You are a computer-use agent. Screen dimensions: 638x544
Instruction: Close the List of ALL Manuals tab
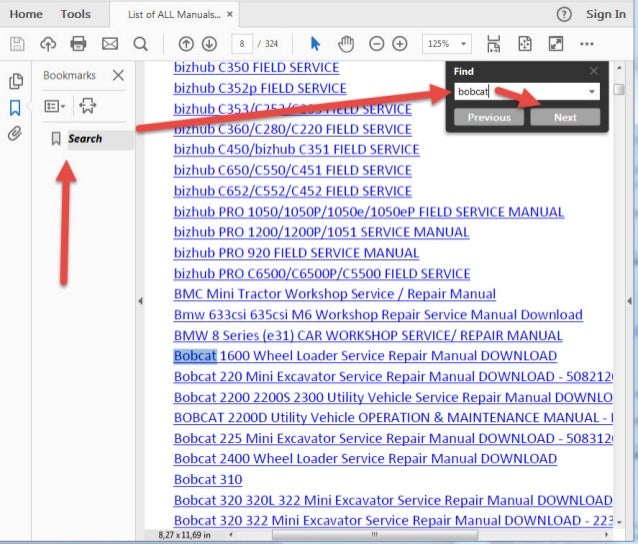(x=230, y=14)
